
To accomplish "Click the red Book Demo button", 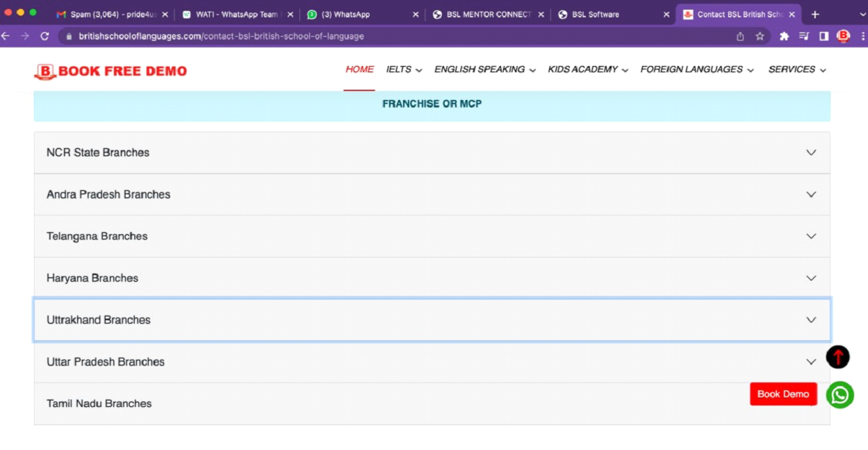I will (783, 394).
